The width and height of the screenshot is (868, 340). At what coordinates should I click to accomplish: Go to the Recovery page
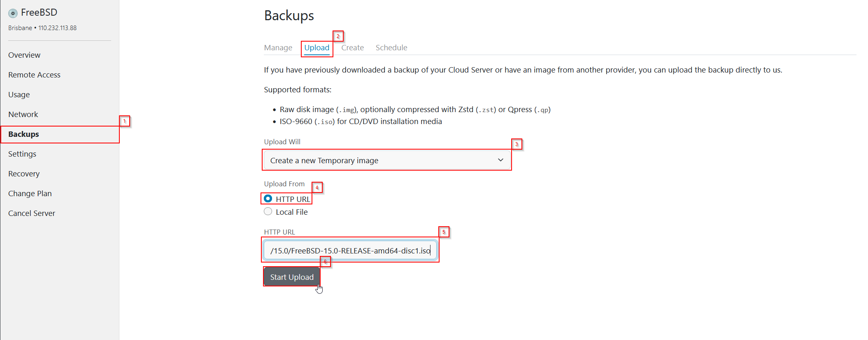point(24,174)
